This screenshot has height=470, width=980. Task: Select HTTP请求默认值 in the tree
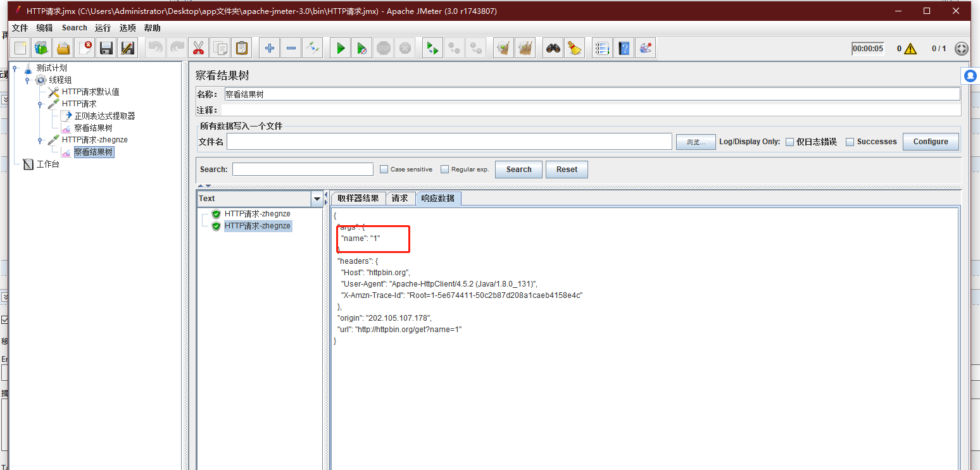(91, 92)
